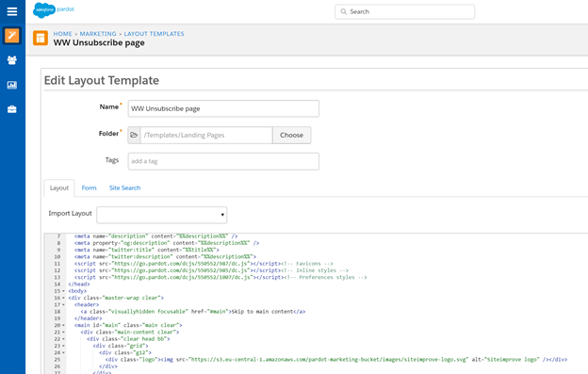Open the Reports chart sidebar icon
The width and height of the screenshot is (588, 374).
[x=12, y=85]
